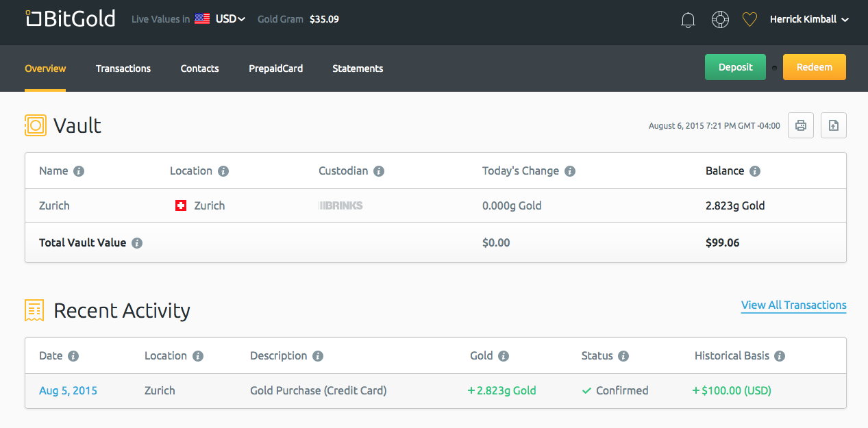Open the USD currency dropdown
868x428 pixels.
(230, 19)
